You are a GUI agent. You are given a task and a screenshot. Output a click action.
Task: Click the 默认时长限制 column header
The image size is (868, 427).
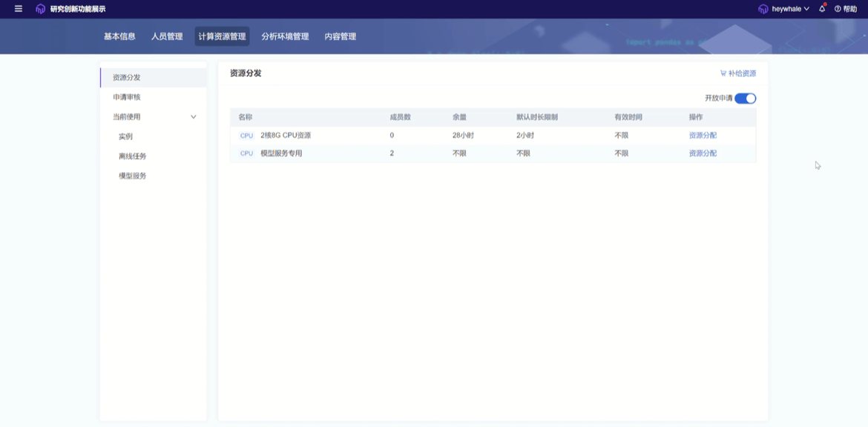(537, 117)
